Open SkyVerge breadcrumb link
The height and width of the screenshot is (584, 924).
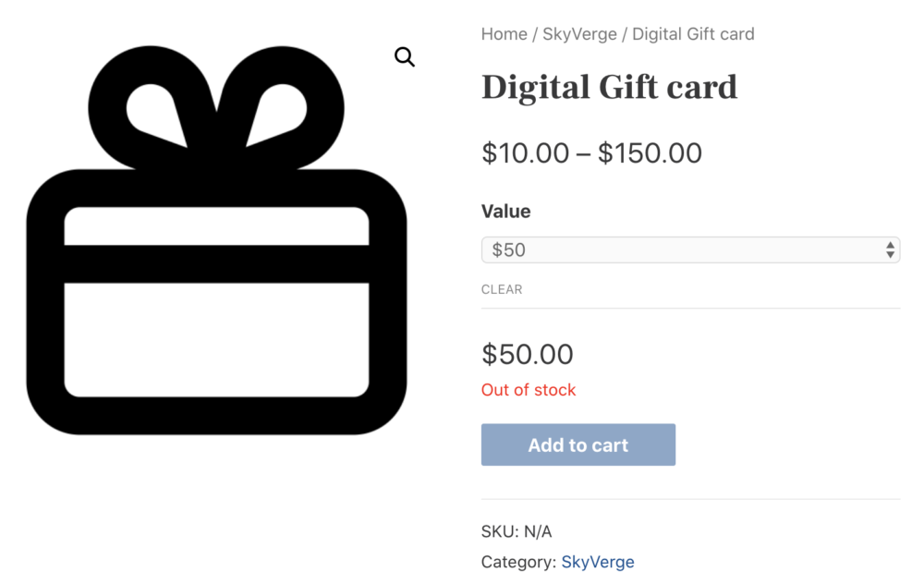coord(579,34)
